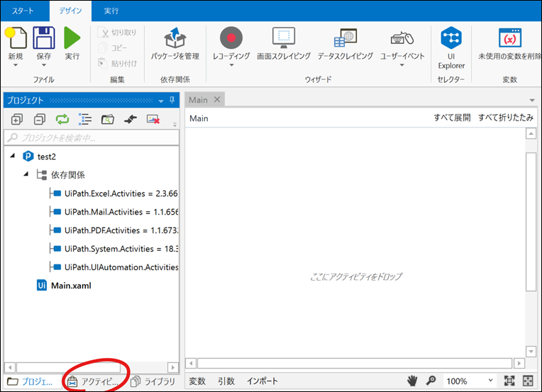
Task: Click the zoom magnifier icon
Action: (431, 381)
